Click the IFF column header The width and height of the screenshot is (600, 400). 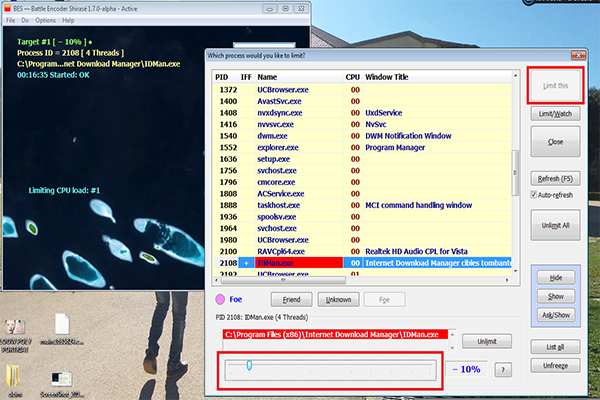point(246,77)
